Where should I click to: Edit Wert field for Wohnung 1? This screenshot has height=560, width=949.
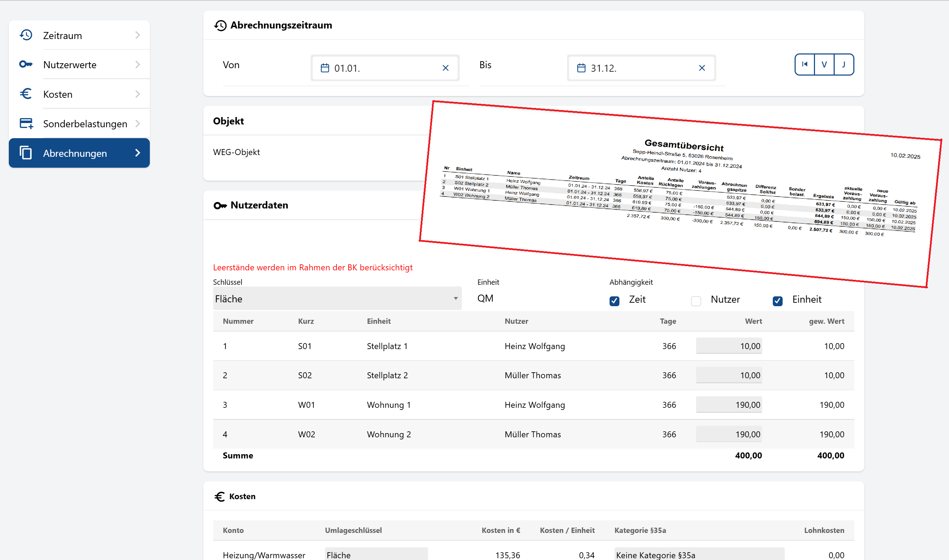(x=728, y=405)
